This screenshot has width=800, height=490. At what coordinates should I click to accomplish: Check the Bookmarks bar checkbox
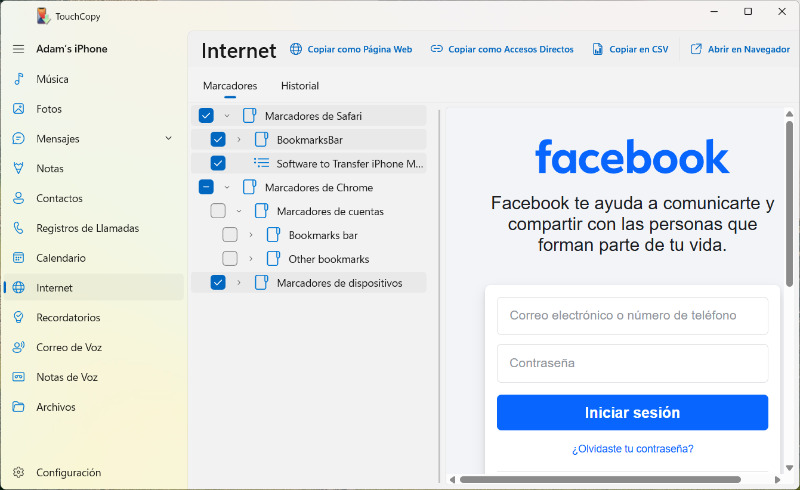click(x=230, y=235)
